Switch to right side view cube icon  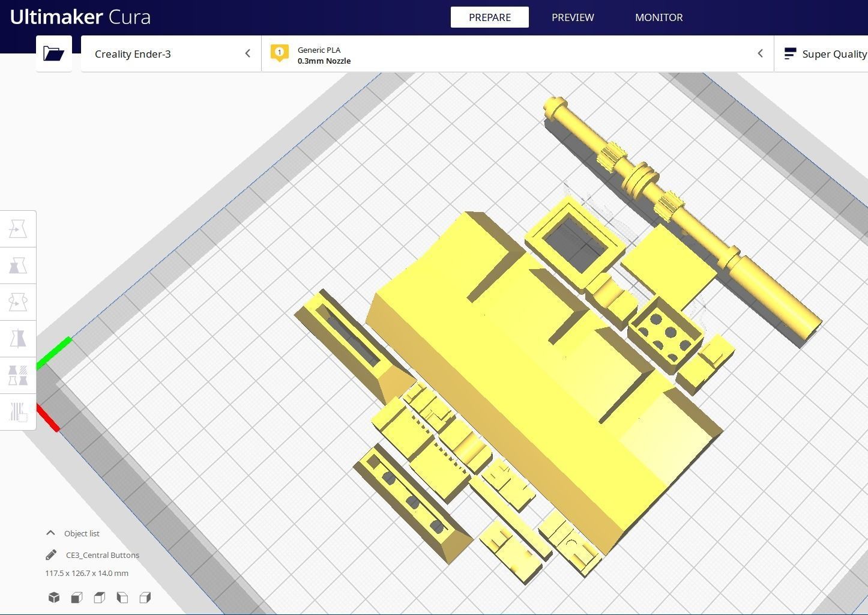[x=145, y=597]
